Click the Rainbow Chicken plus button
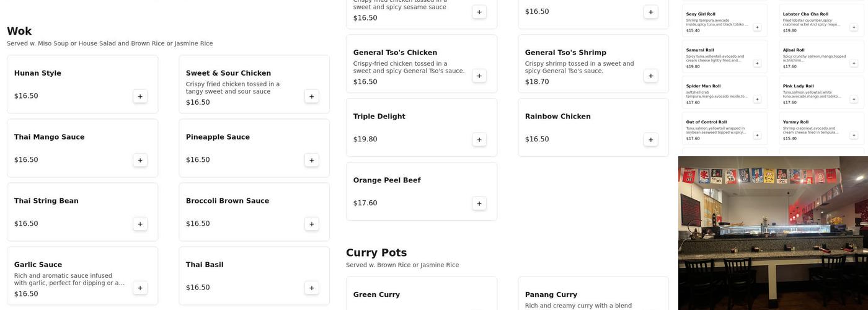 click(x=651, y=139)
